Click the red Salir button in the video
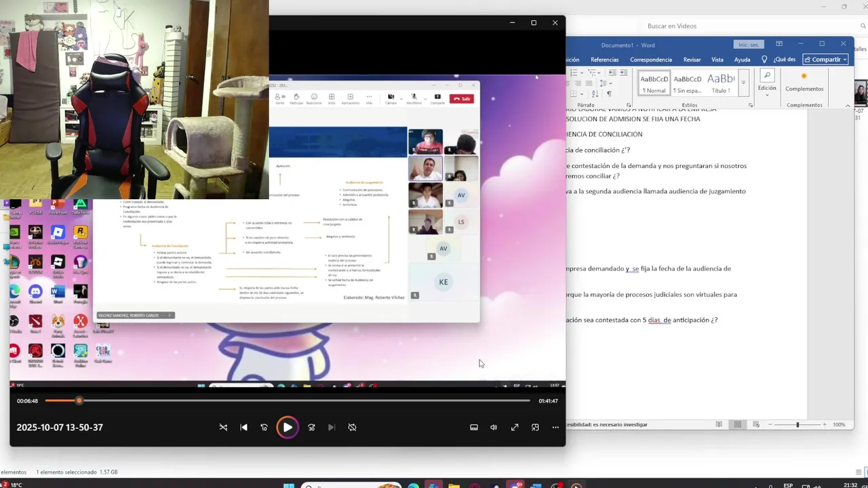Screen dimensions: 868x488 point(462,99)
